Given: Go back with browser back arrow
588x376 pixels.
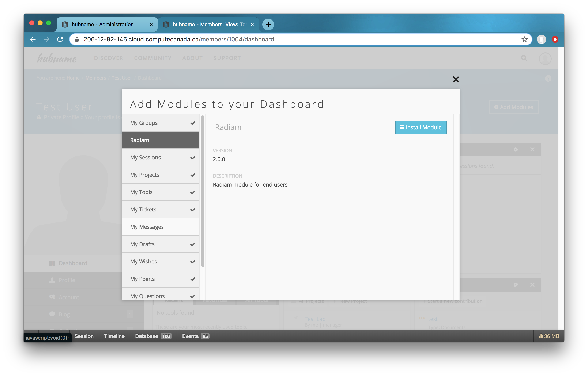Looking at the screenshot, I should 33,39.
